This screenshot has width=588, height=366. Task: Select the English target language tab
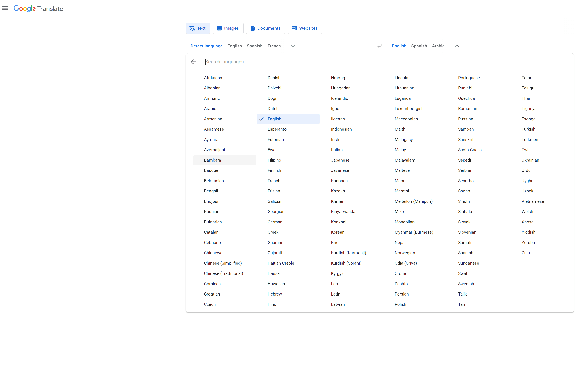coord(399,46)
